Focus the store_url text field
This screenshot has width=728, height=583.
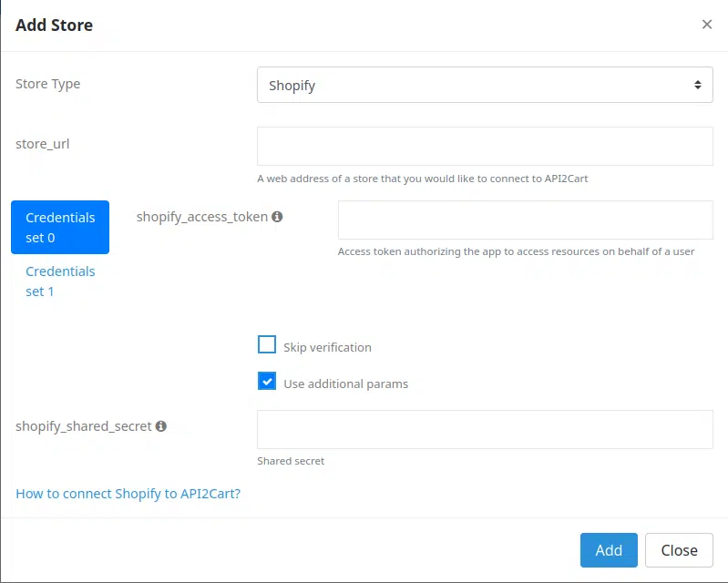485,147
